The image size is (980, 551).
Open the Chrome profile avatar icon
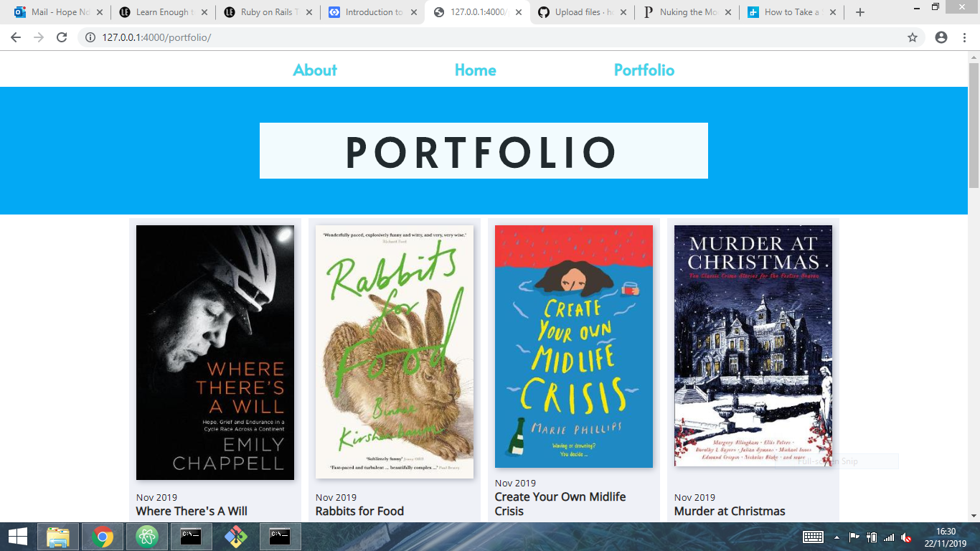point(941,37)
